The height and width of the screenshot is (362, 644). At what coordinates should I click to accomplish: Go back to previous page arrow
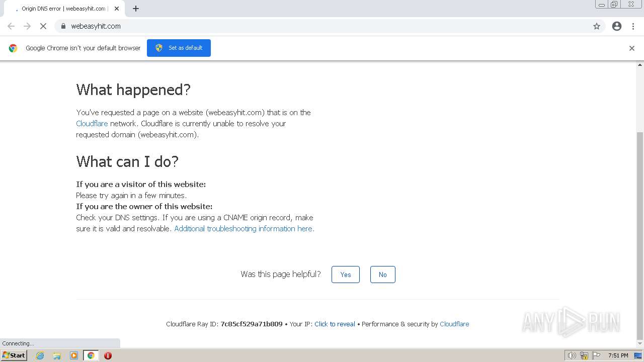(x=11, y=26)
